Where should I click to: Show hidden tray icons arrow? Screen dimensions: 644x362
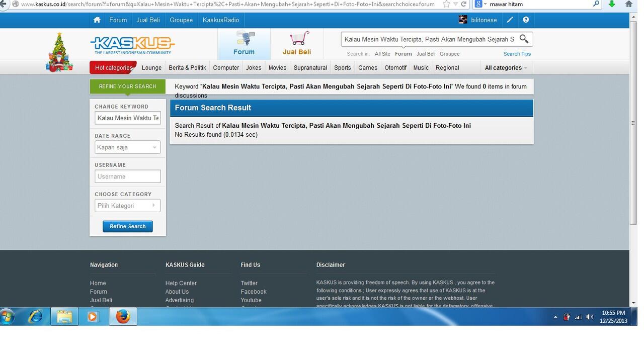(x=555, y=317)
